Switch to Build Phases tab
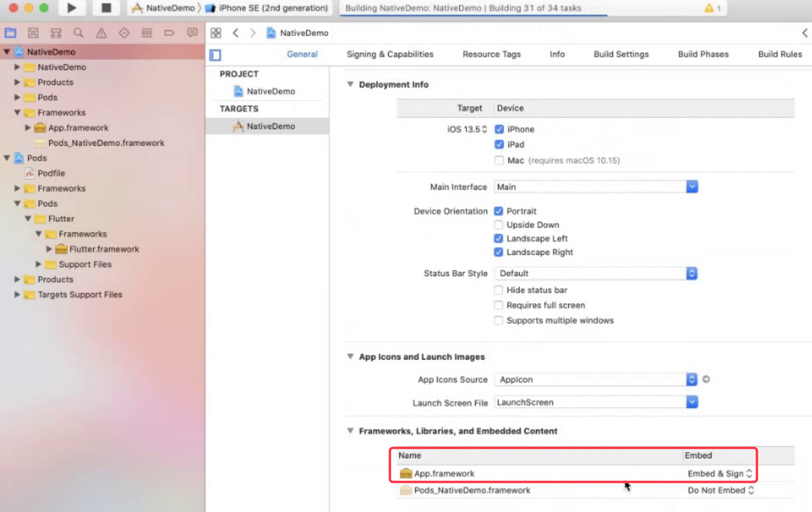 pos(703,54)
